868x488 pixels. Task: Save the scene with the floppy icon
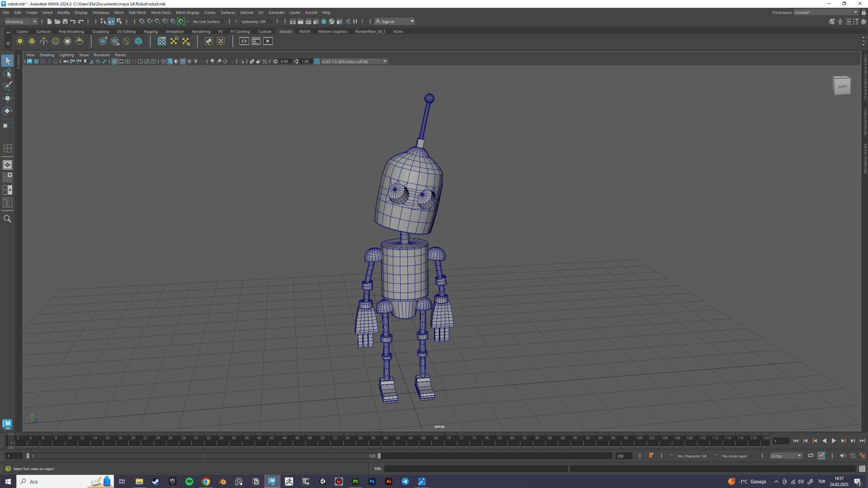[65, 21]
